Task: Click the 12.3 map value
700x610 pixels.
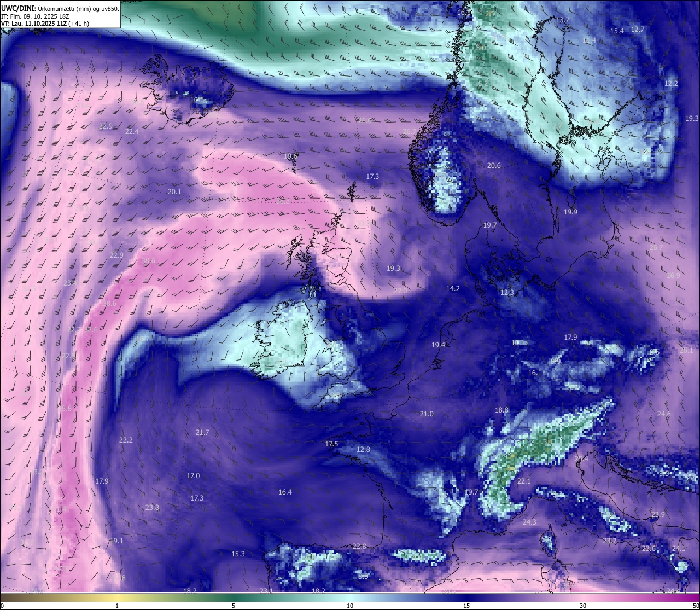Action: tap(507, 293)
